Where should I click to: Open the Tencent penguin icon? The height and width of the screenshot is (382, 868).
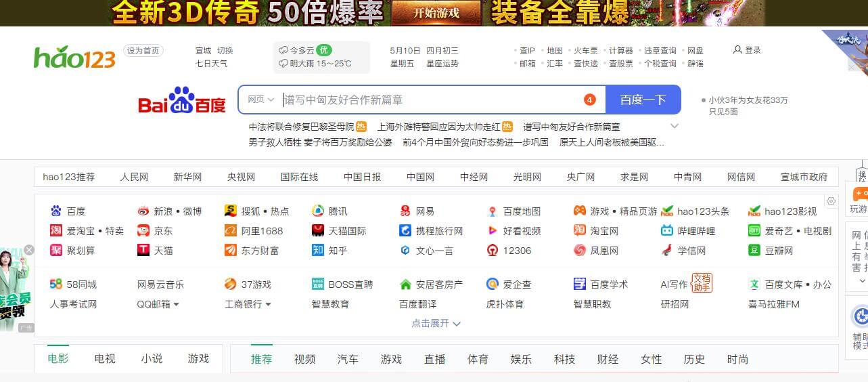coord(318,211)
